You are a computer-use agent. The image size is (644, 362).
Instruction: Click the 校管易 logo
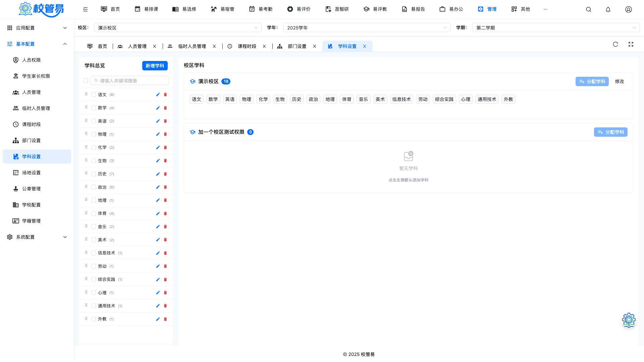click(x=41, y=9)
